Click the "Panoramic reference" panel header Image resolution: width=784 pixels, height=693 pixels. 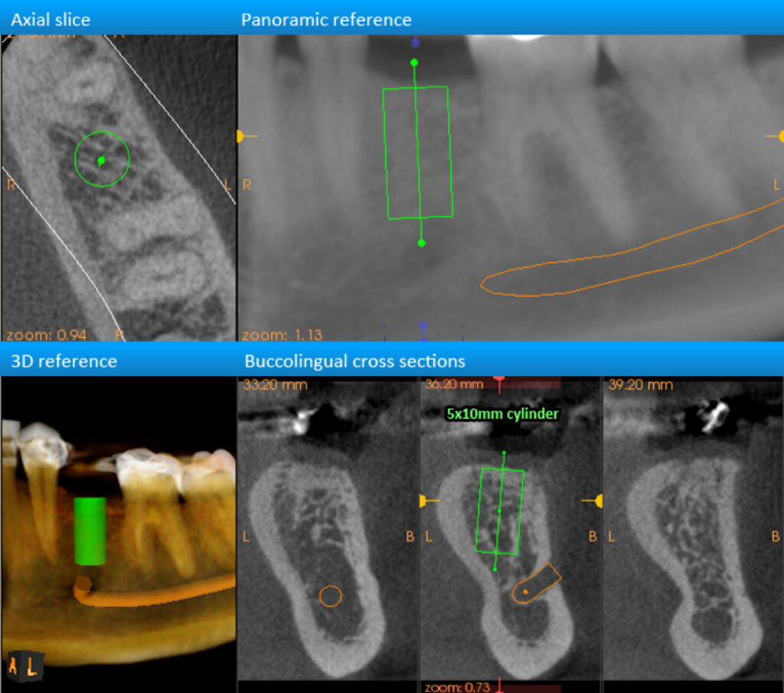[x=326, y=19]
